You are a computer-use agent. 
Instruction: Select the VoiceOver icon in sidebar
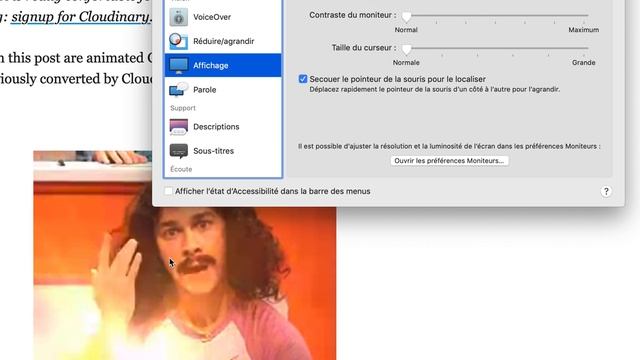coord(178,17)
